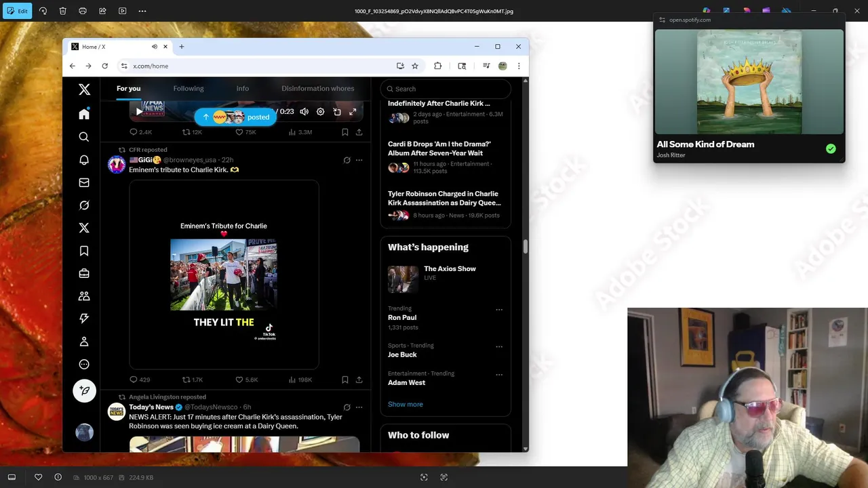
Task: Go to X Home in sidebar
Action: point(84,114)
